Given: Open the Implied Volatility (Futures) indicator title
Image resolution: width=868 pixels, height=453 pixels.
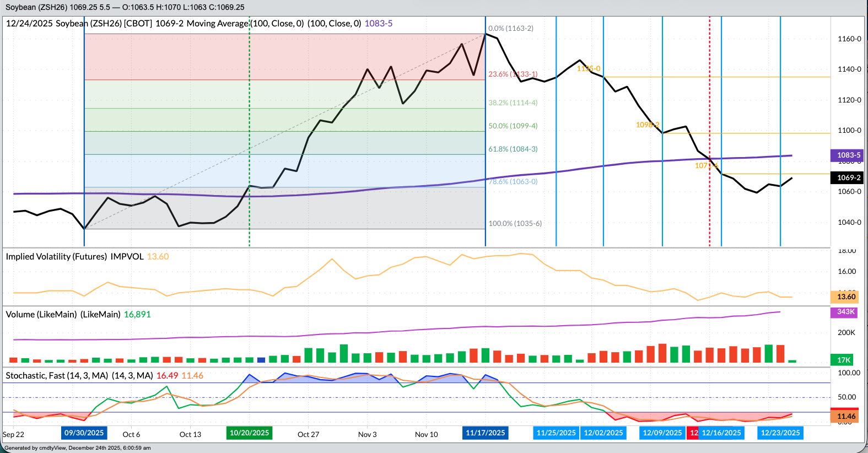Looking at the screenshot, I should [x=74, y=257].
